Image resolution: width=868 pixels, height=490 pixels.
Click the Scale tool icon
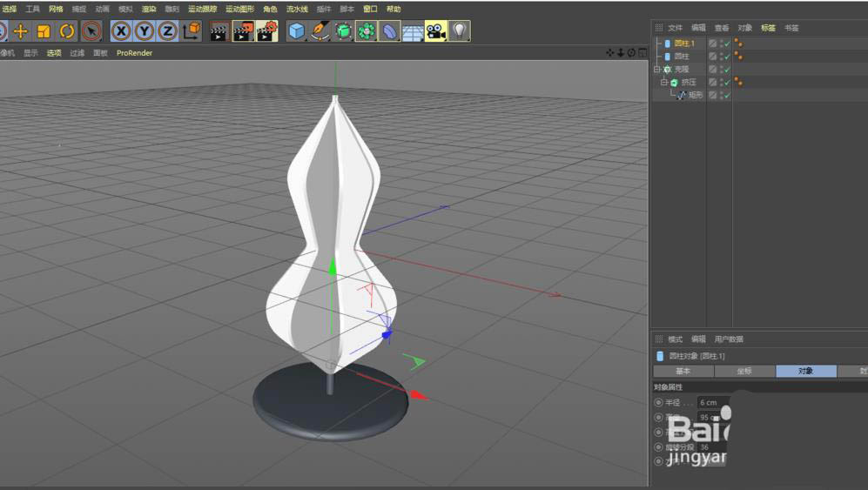[44, 31]
